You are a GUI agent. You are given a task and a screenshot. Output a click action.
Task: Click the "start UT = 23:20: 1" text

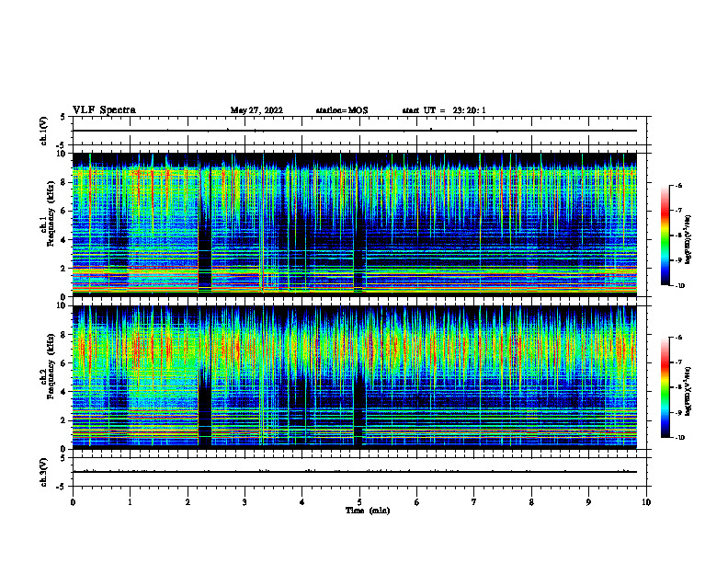[444, 110]
